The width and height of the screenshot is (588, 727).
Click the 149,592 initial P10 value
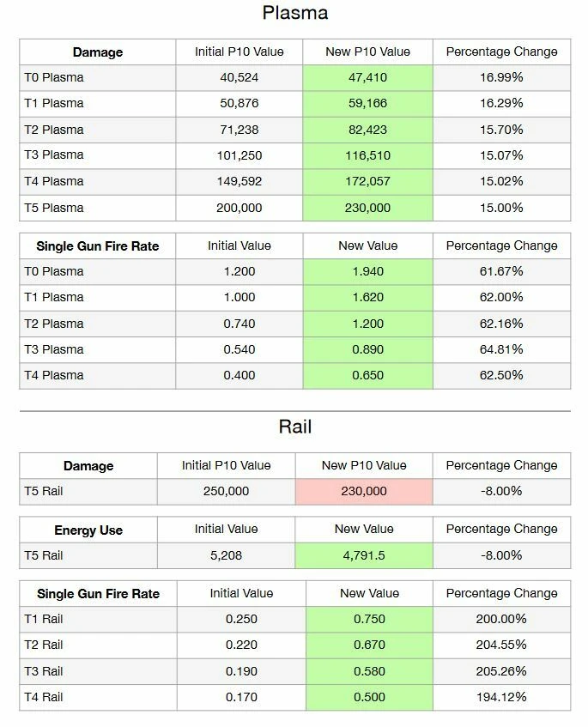pyautogui.click(x=239, y=181)
